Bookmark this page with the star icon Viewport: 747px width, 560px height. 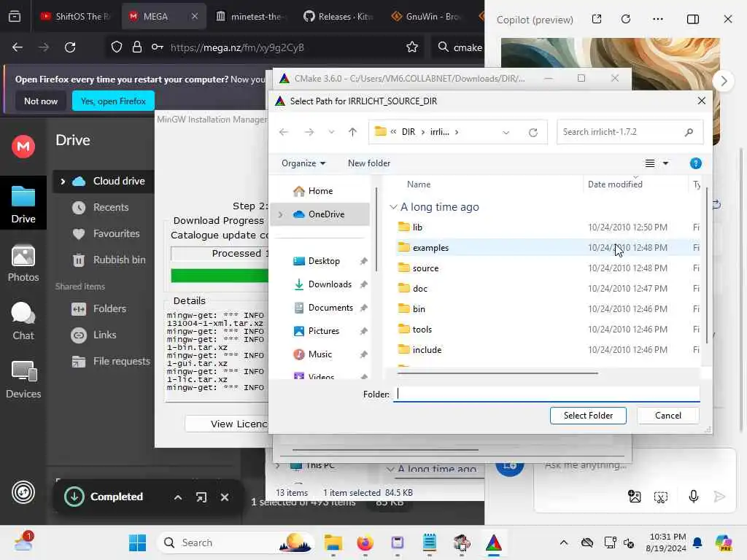(x=412, y=47)
